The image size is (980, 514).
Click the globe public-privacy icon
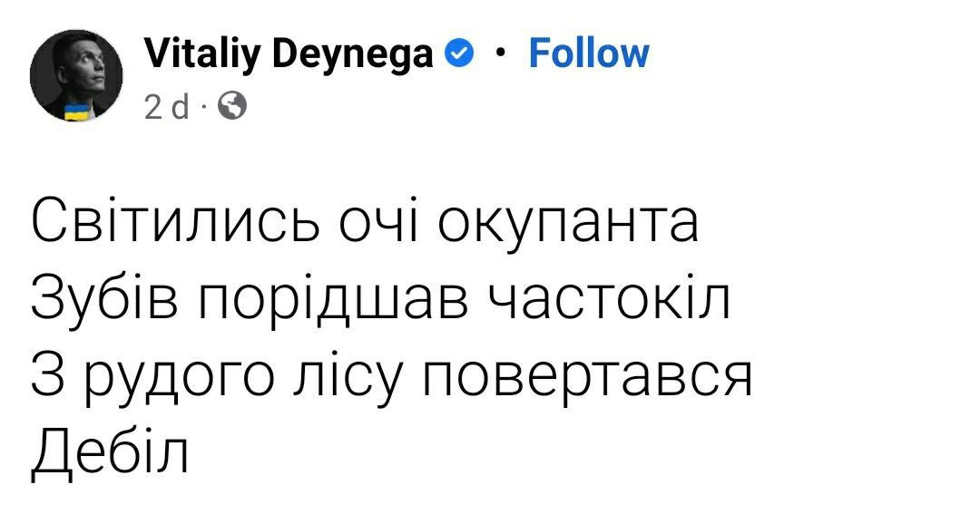231,108
